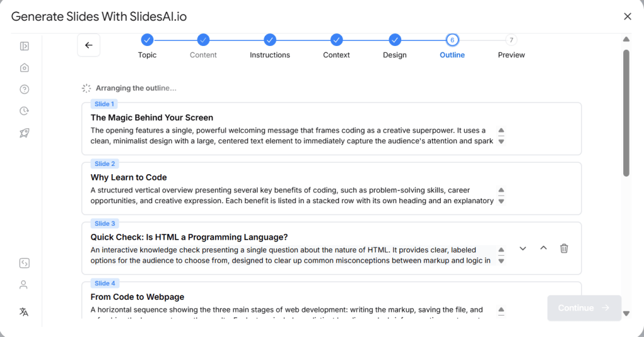
Task: Click the back arrow button
Action: click(89, 45)
